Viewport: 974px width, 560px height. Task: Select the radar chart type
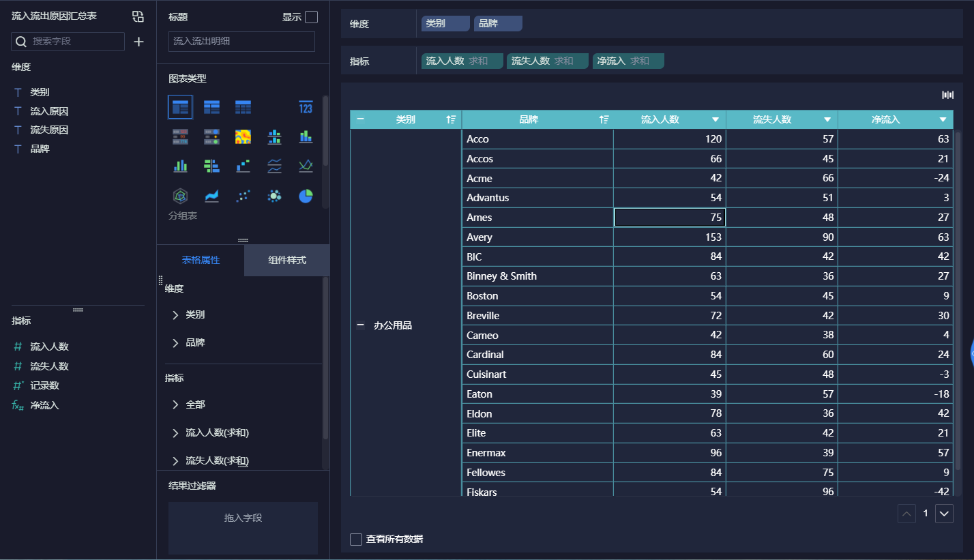click(x=180, y=196)
